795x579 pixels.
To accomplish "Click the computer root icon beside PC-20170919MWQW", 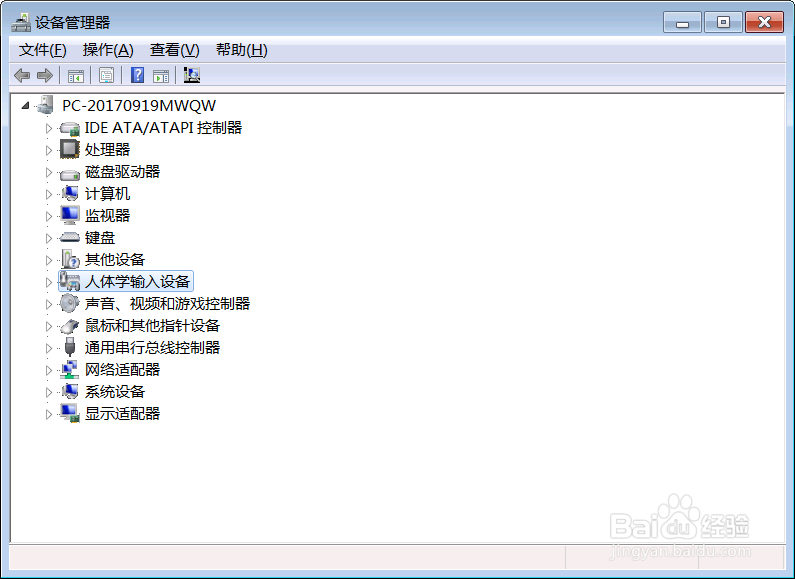I will [45, 105].
